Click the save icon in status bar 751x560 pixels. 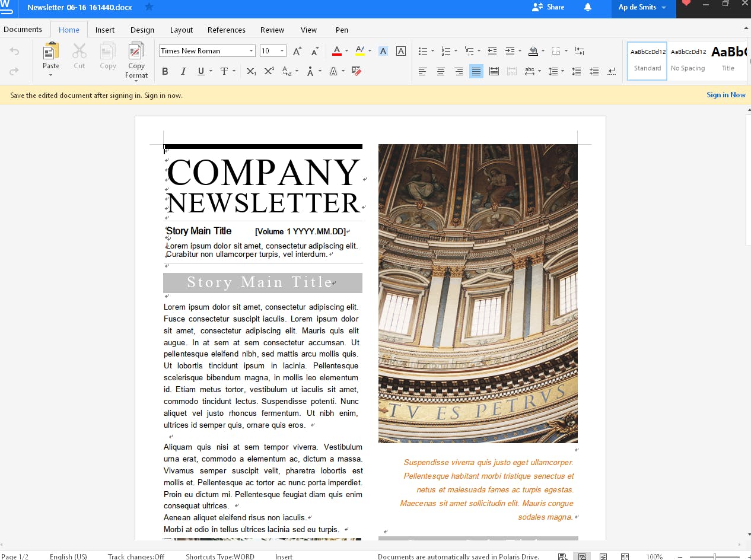(x=562, y=556)
